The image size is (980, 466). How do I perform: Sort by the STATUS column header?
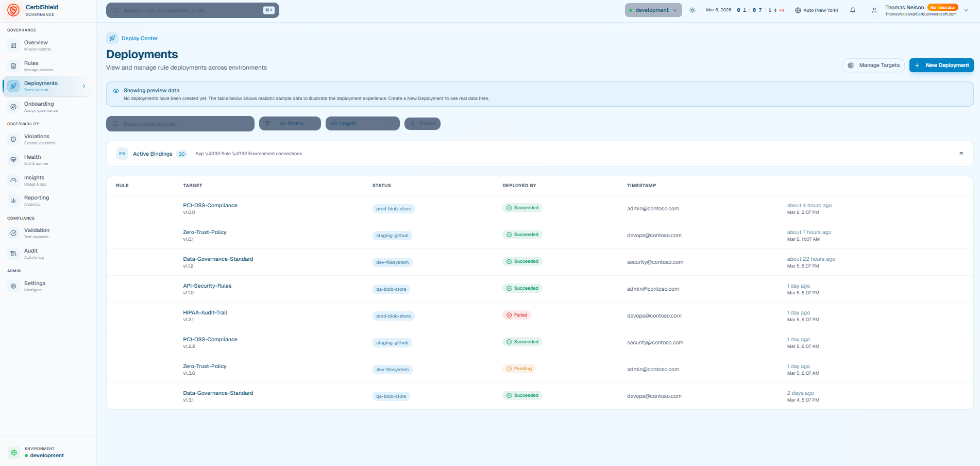point(382,186)
